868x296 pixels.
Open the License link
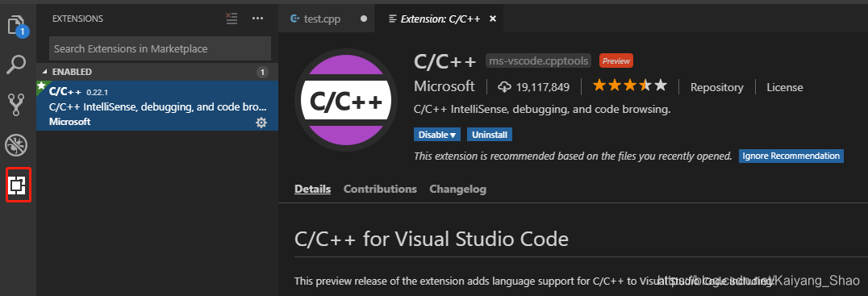(784, 87)
